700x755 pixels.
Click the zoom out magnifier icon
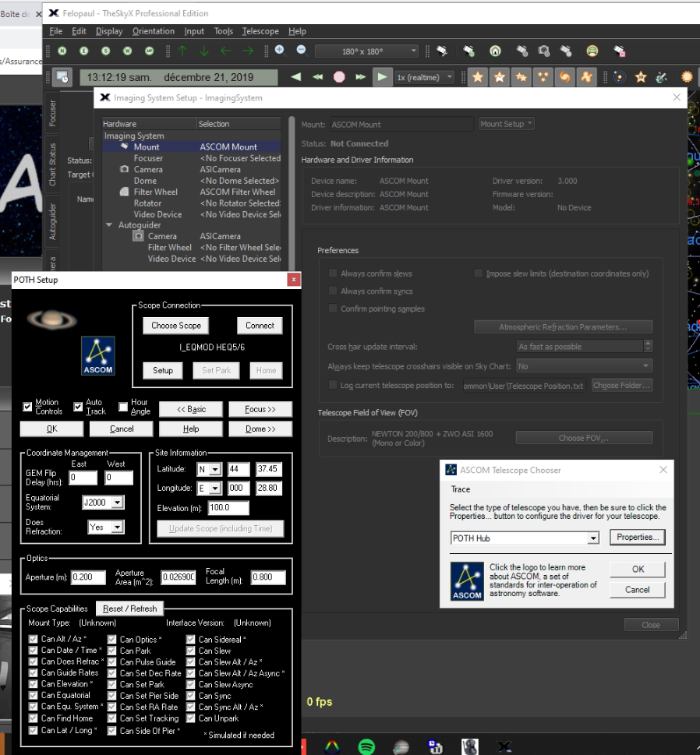tap(302, 51)
